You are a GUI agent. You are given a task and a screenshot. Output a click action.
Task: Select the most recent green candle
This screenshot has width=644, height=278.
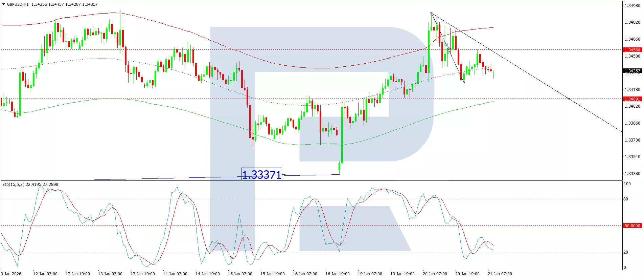[494, 74]
